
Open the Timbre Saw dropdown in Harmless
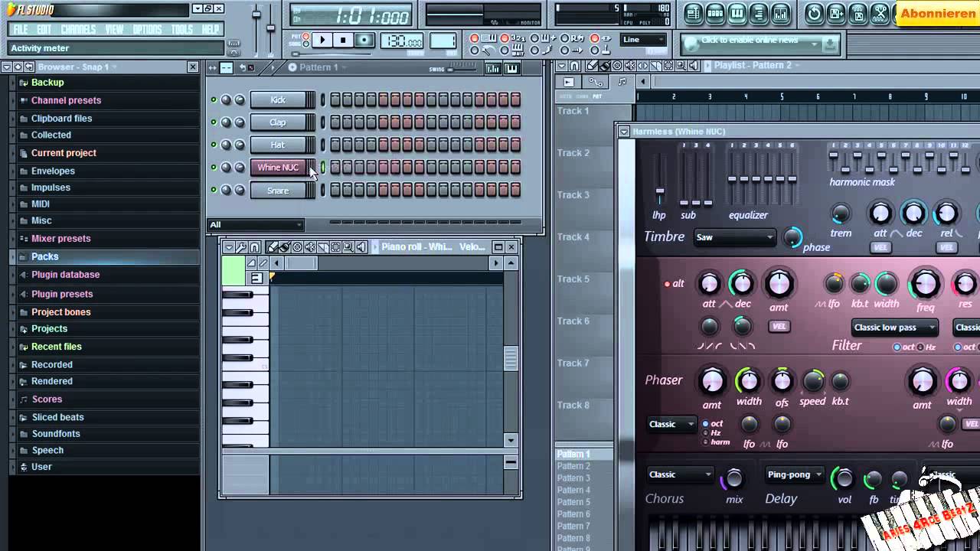[x=735, y=237]
